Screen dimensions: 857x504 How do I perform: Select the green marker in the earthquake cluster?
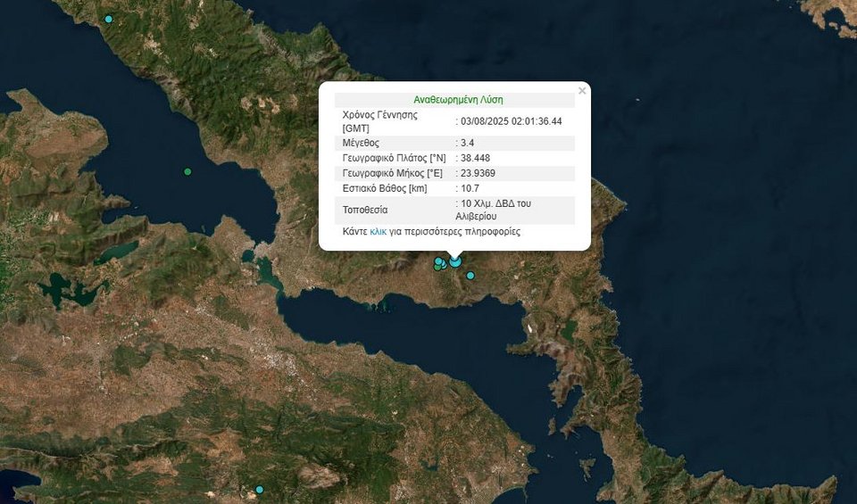tap(437, 267)
